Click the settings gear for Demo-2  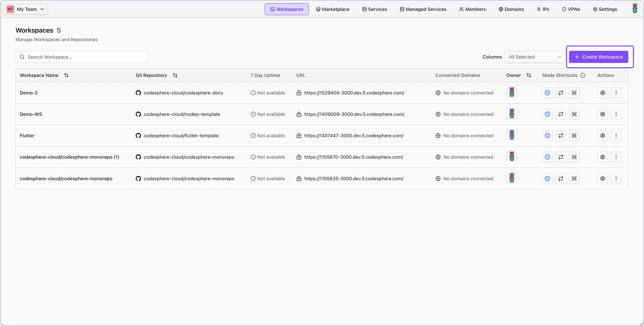pyautogui.click(x=603, y=93)
